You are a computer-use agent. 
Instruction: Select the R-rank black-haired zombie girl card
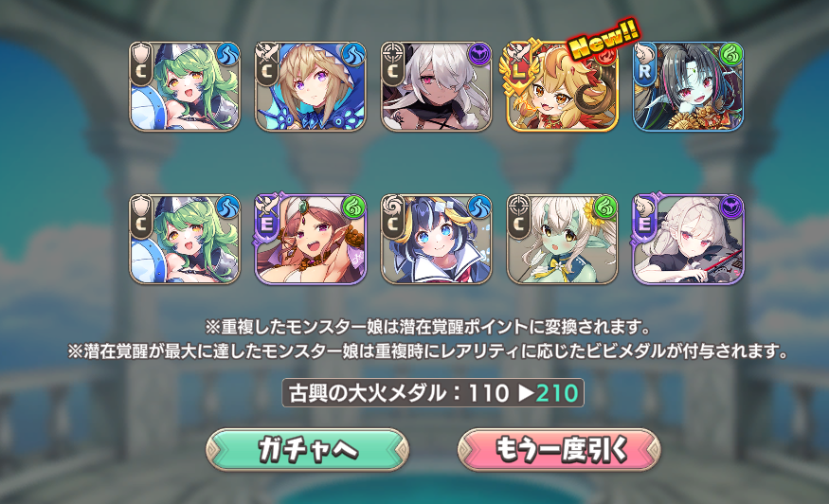pos(688,87)
